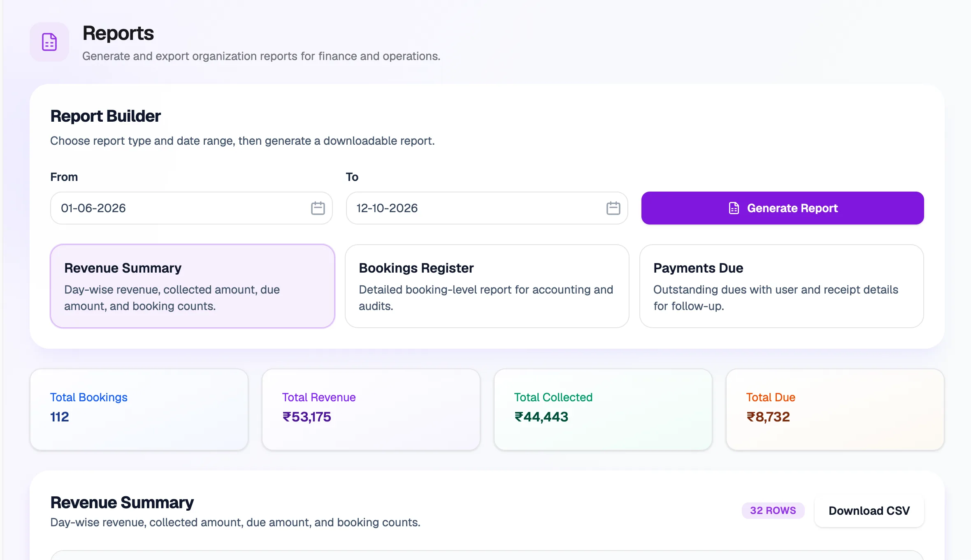Click the Total Bookings card showing 112
This screenshot has width=971, height=560.
pyautogui.click(x=139, y=410)
